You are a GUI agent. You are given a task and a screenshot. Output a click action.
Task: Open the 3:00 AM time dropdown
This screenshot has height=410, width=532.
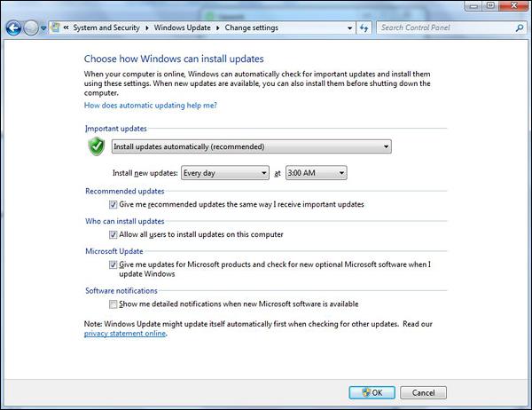click(x=317, y=173)
